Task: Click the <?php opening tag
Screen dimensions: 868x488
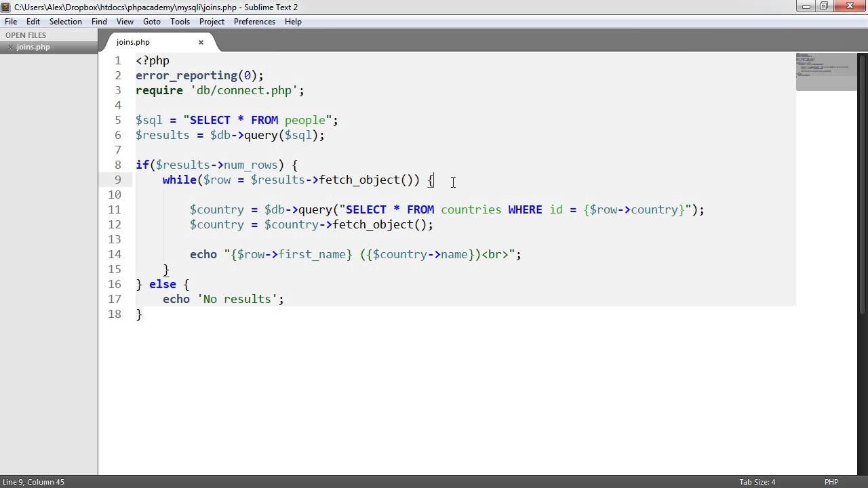Action: point(153,60)
